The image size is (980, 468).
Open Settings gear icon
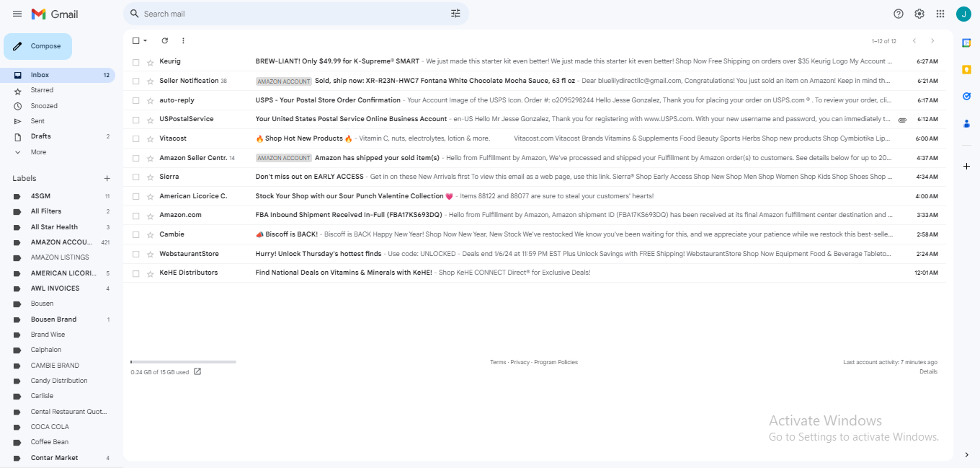pyautogui.click(x=919, y=14)
